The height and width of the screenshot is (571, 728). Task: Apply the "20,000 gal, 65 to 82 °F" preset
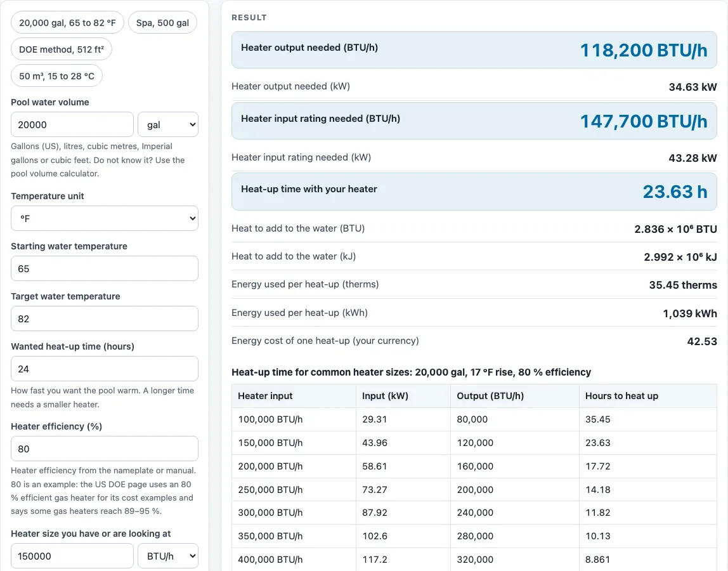pos(67,23)
